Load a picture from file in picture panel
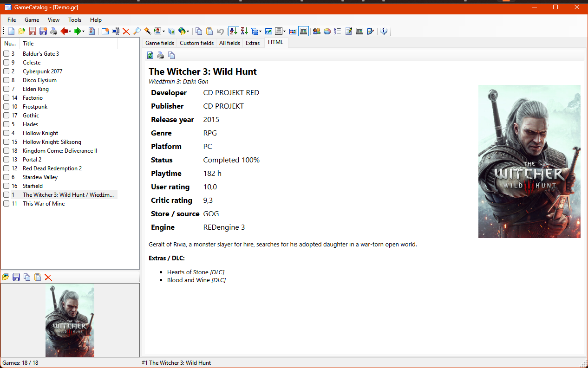The image size is (588, 368). click(6, 277)
